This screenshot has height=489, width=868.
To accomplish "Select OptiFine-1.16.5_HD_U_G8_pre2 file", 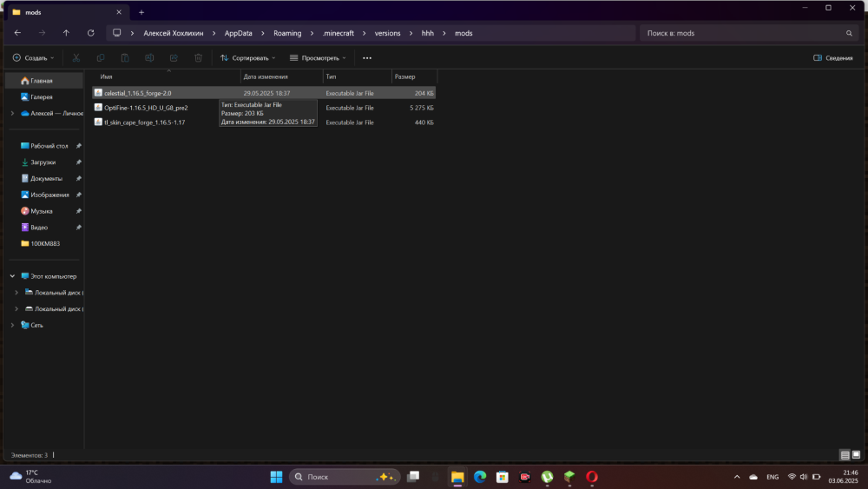I will 264,108.
